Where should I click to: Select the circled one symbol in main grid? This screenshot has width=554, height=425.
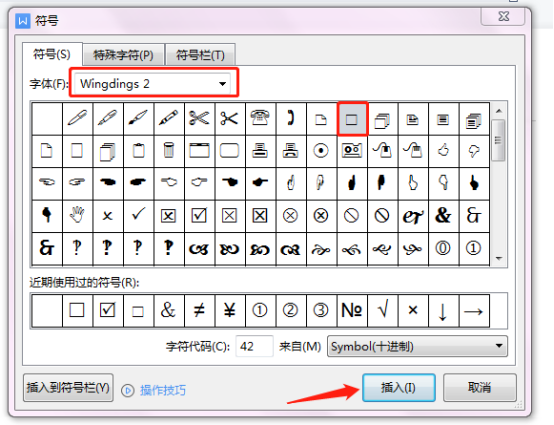click(473, 248)
